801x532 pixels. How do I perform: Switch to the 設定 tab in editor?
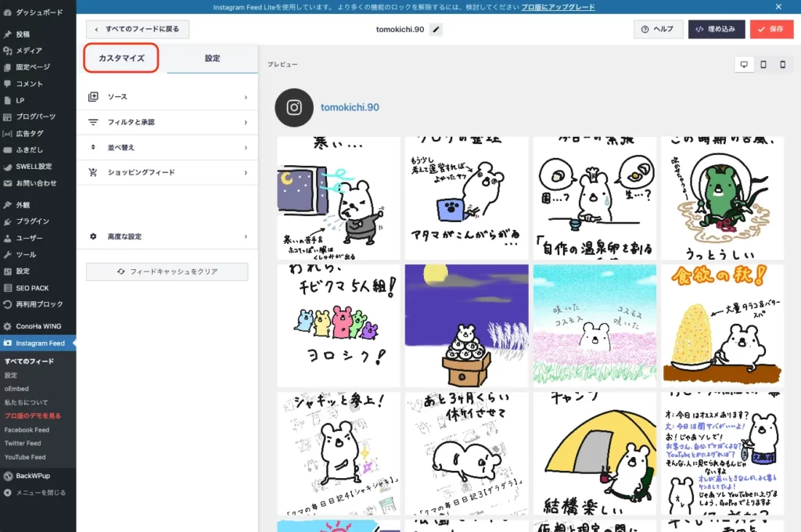click(213, 58)
